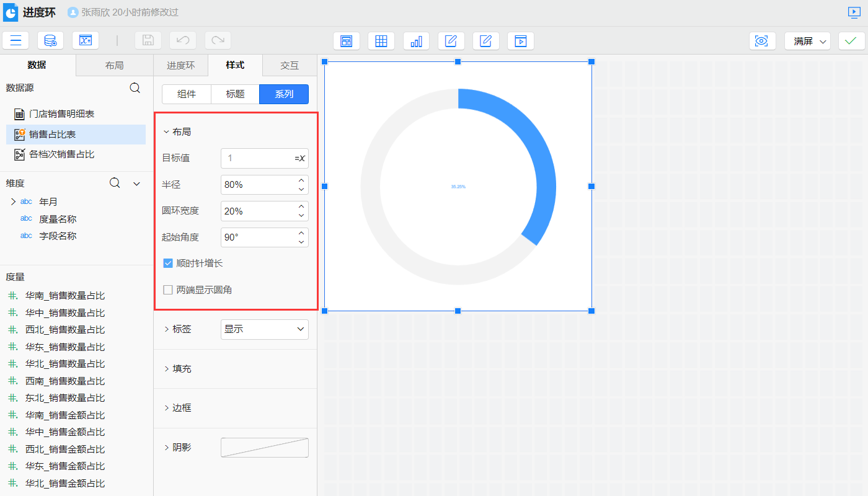Insert a table grid component
Viewport: 868px width, 496px height.
click(x=381, y=41)
